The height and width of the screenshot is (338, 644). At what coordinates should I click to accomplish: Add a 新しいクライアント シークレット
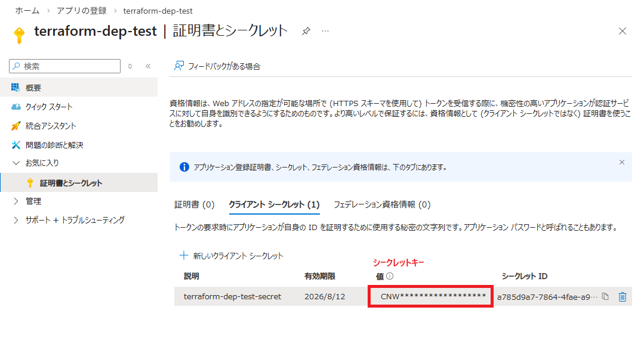(x=232, y=256)
